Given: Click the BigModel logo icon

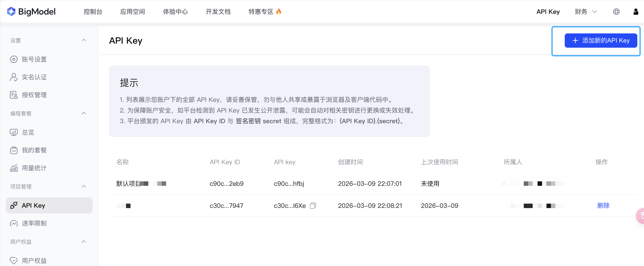Looking at the screenshot, I should (x=11, y=12).
